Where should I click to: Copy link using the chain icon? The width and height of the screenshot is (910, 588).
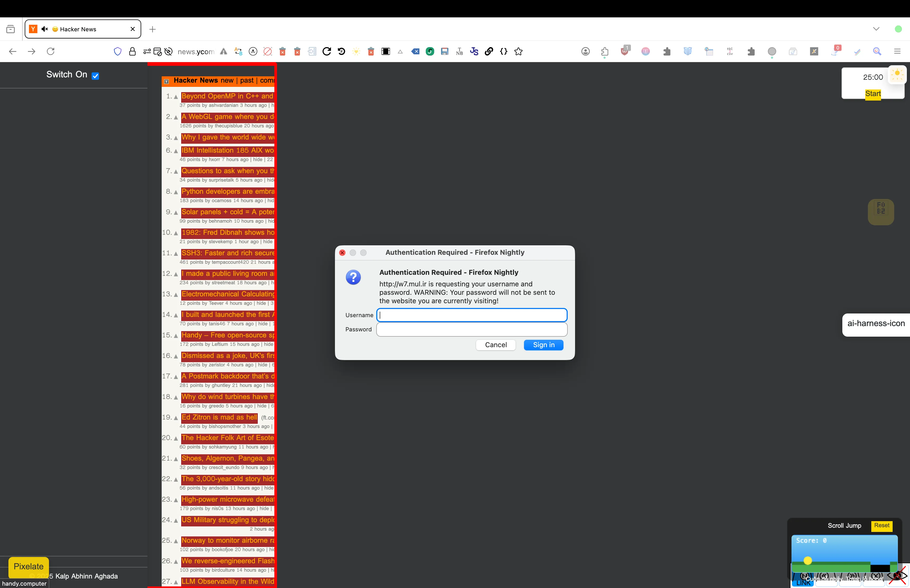(x=489, y=51)
